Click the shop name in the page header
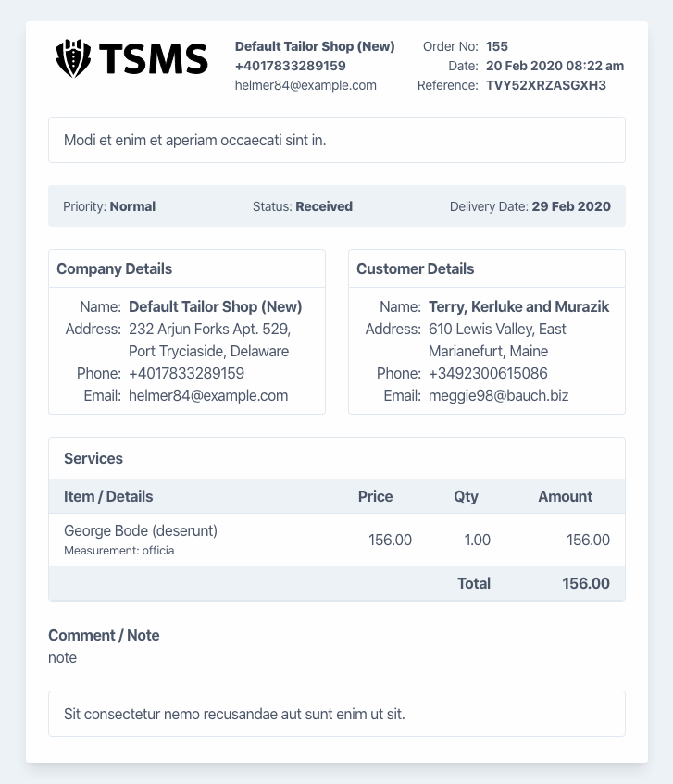 tap(315, 46)
